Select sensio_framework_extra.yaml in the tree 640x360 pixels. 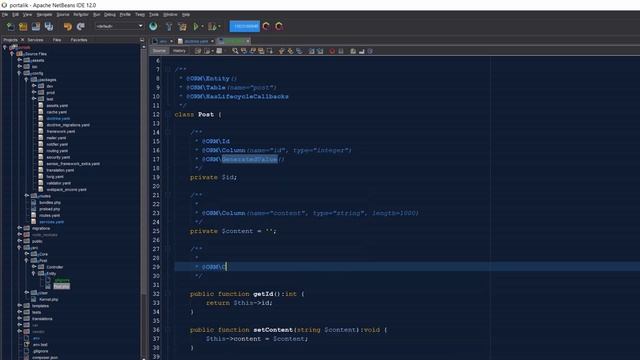(73, 164)
